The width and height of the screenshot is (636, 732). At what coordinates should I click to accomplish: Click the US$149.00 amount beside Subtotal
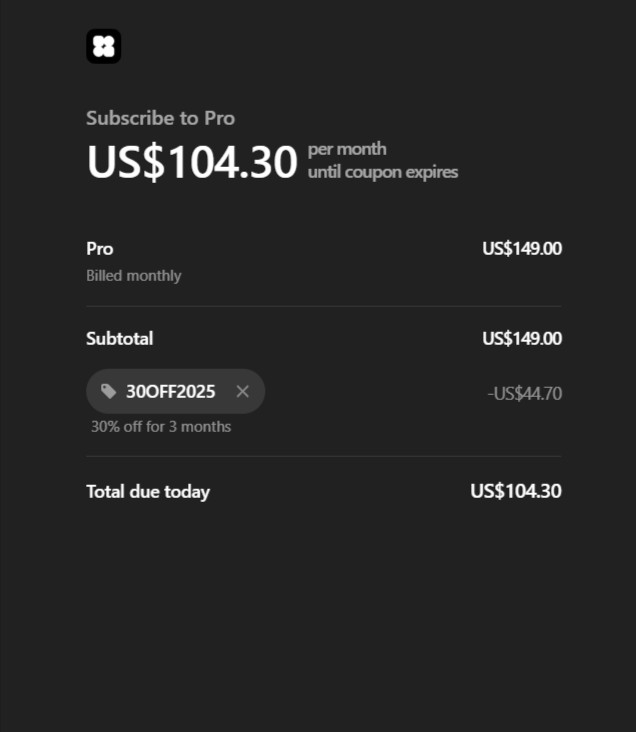click(521, 339)
